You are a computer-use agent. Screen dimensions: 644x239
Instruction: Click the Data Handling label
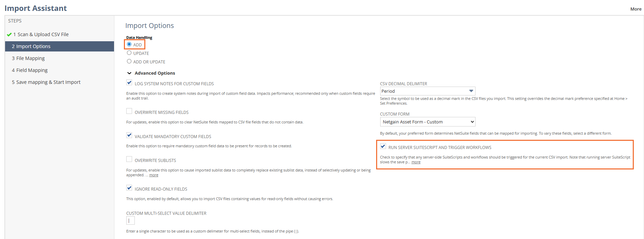coord(139,38)
